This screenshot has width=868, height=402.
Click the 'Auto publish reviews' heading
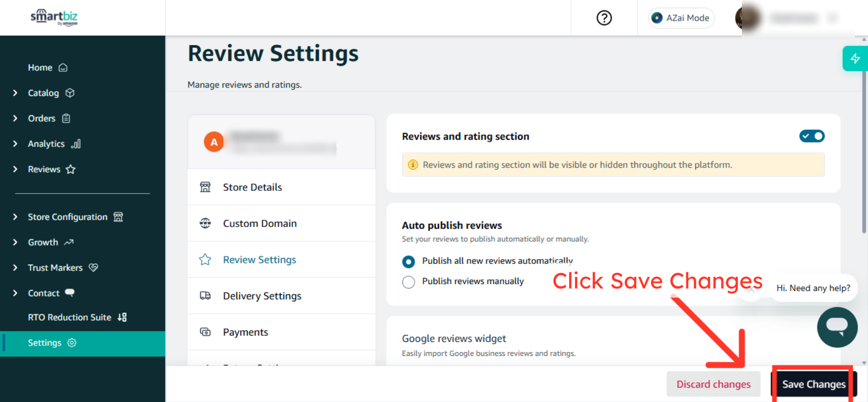point(452,225)
